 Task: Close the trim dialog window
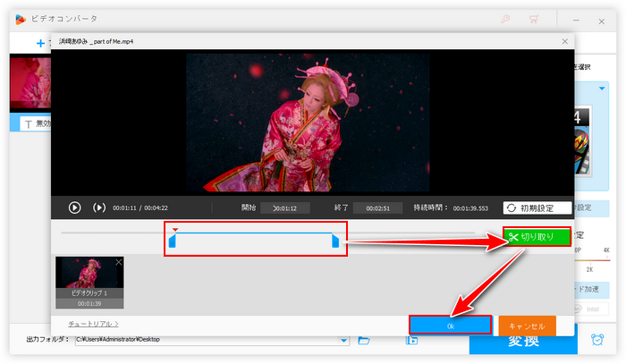[x=563, y=41]
